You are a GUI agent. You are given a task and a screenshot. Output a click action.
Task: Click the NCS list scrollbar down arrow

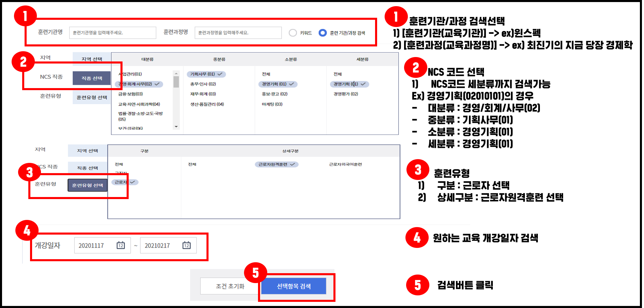[x=176, y=127]
